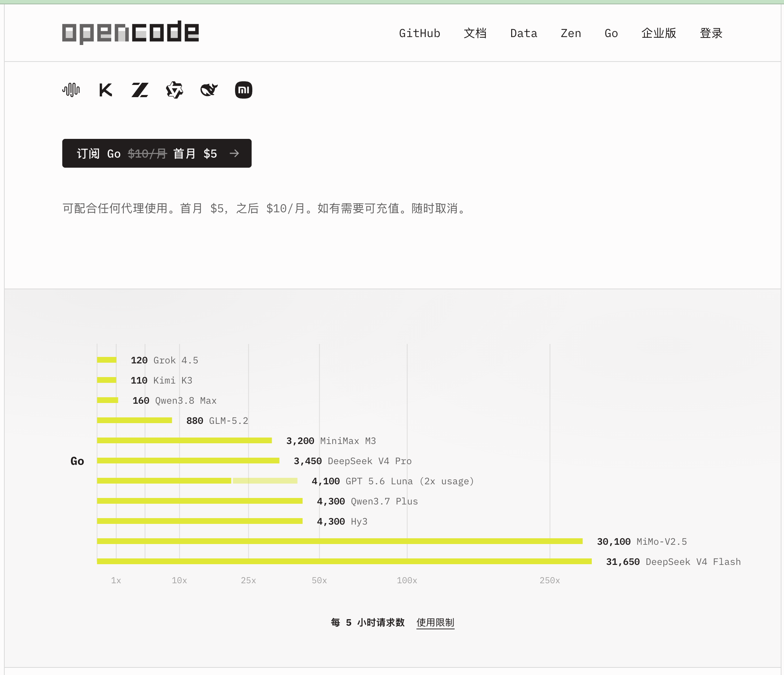This screenshot has height=675, width=784.
Task: Click the Qwen star logo icon
Action: [175, 90]
